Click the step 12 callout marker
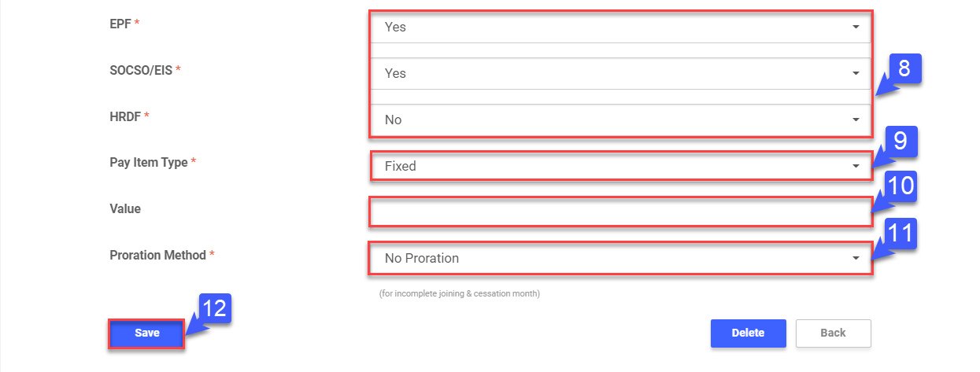The image size is (980, 372). [x=213, y=309]
